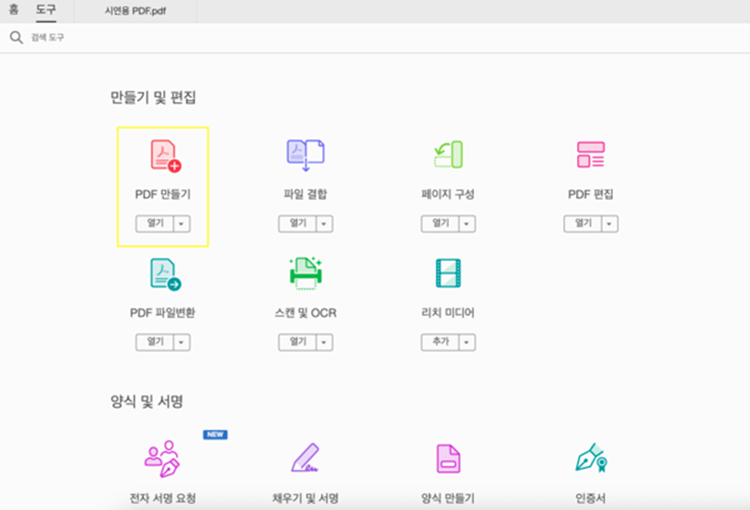The height and width of the screenshot is (510, 750).
Task: Select the 채우기 및 서명 icon
Action: 305,458
